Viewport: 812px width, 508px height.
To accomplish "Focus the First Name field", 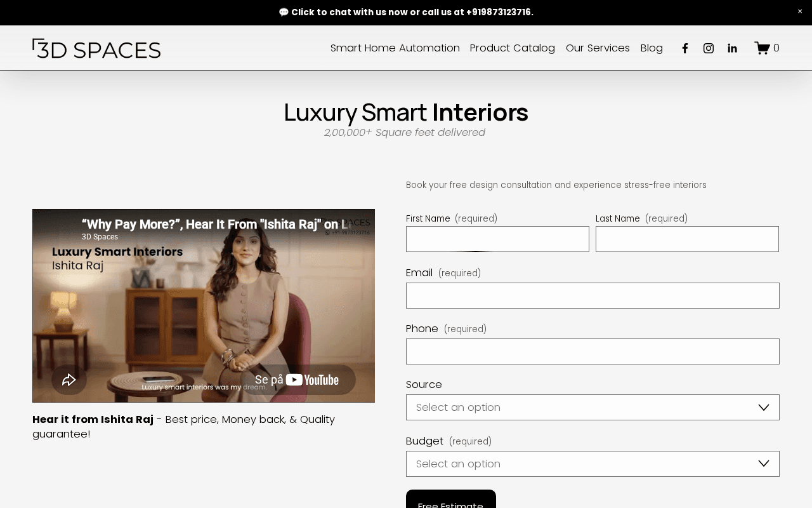I will pyautogui.click(x=497, y=239).
